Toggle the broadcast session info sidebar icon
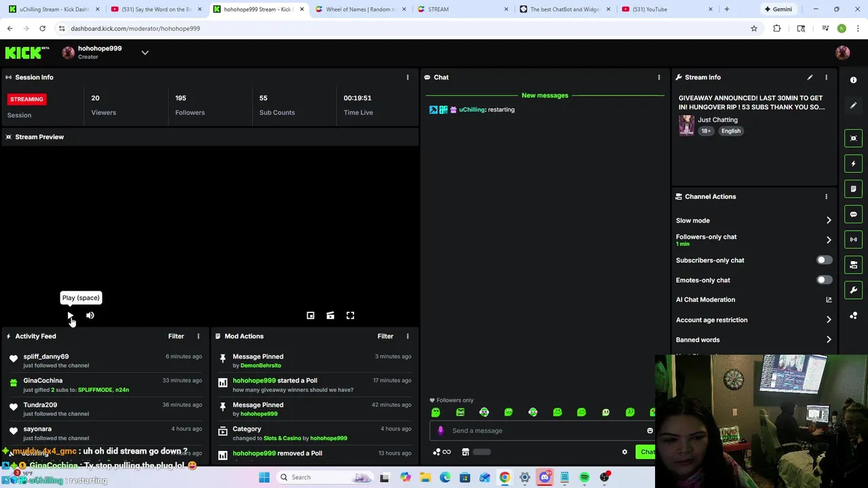Viewport: 868px width, 488px height. (854, 239)
